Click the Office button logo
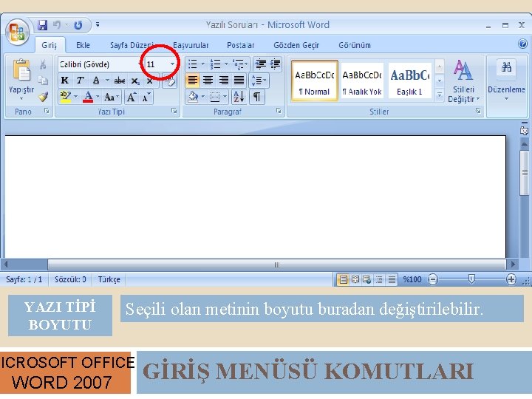This screenshot has width=532, height=399. [x=17, y=33]
